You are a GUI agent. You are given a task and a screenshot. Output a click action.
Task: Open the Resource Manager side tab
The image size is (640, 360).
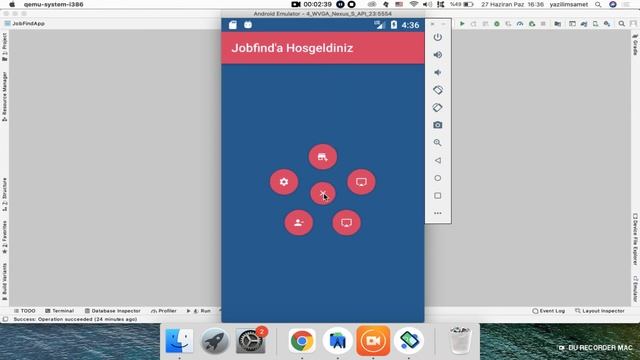5,96
